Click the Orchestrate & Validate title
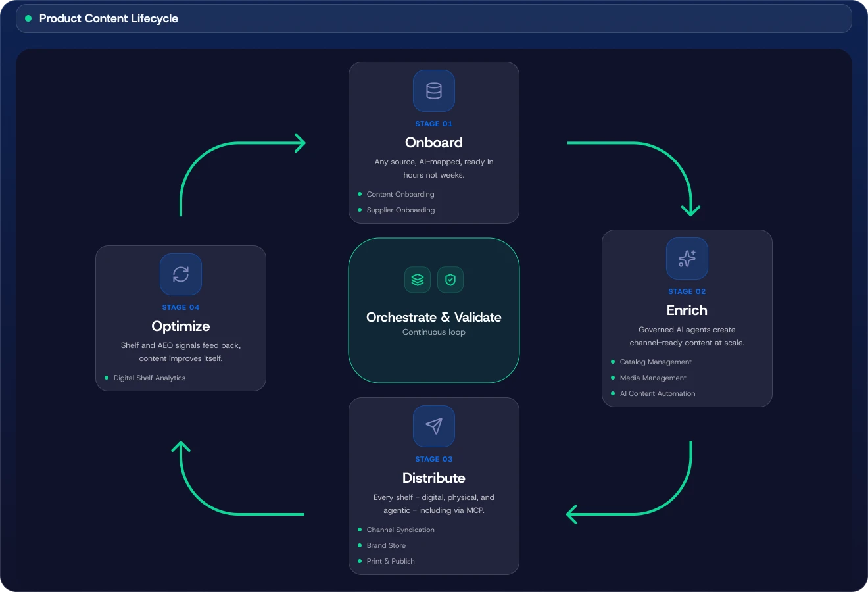The image size is (868, 592). point(434,317)
